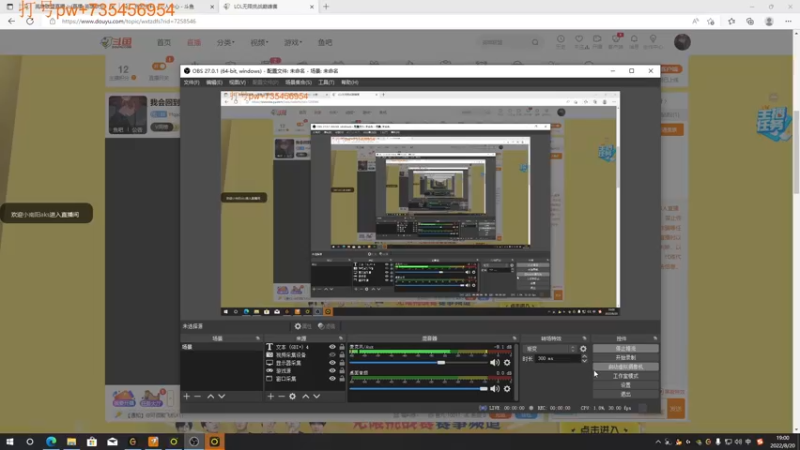Move source down with the arrow in Sources panel
The width and height of the screenshot is (800, 450).
[316, 396]
